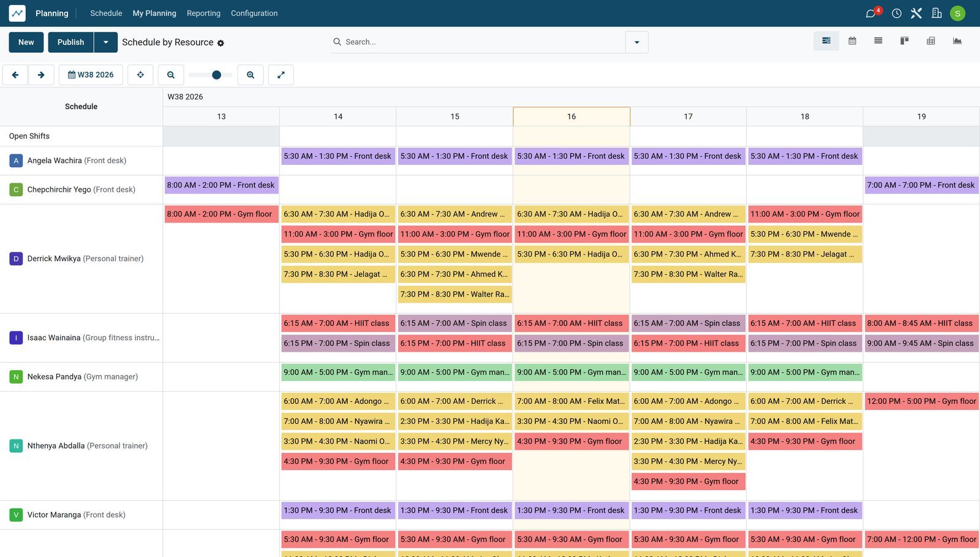
Task: Go to the next week arrow
Action: pyautogui.click(x=41, y=75)
